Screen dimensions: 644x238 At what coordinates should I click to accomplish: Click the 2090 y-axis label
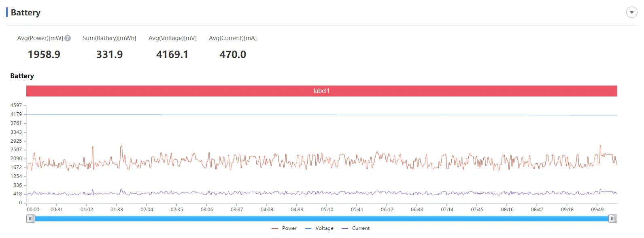point(16,159)
